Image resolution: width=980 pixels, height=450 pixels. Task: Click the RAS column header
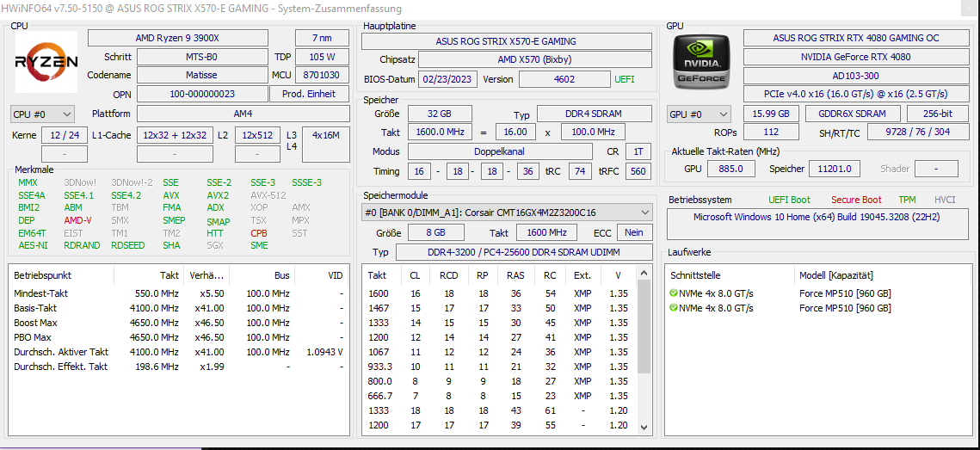(515, 275)
